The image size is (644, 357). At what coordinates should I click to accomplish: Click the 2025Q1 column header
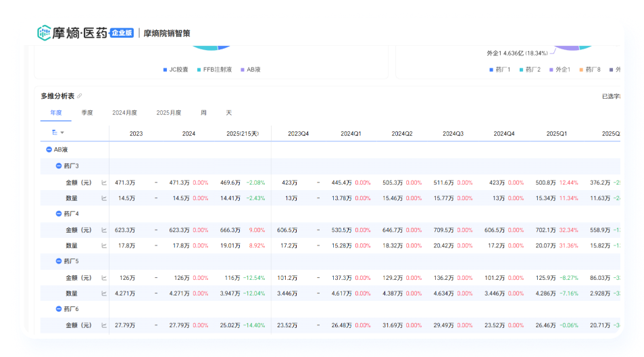[x=557, y=133]
